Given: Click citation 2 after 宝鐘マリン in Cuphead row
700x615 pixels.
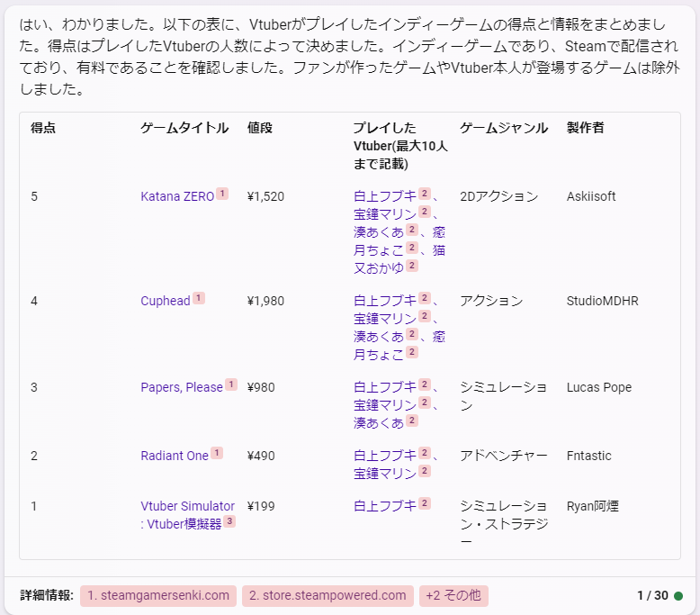Looking at the screenshot, I should (425, 316).
